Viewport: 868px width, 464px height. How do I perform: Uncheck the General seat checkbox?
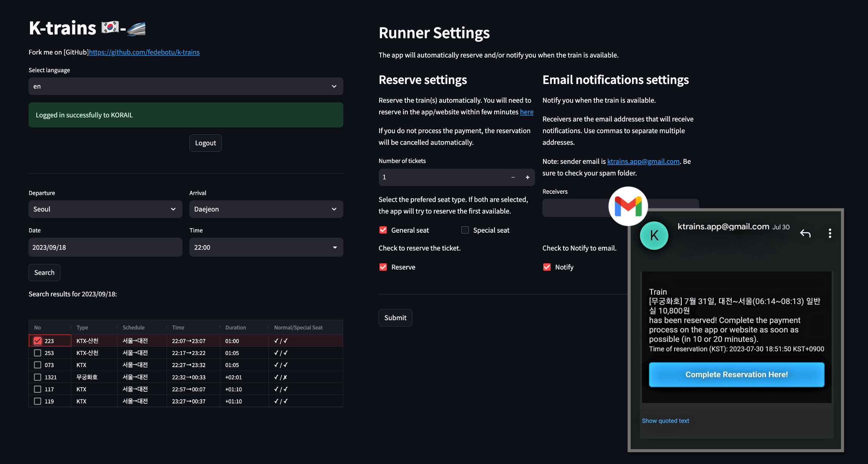[x=383, y=230]
